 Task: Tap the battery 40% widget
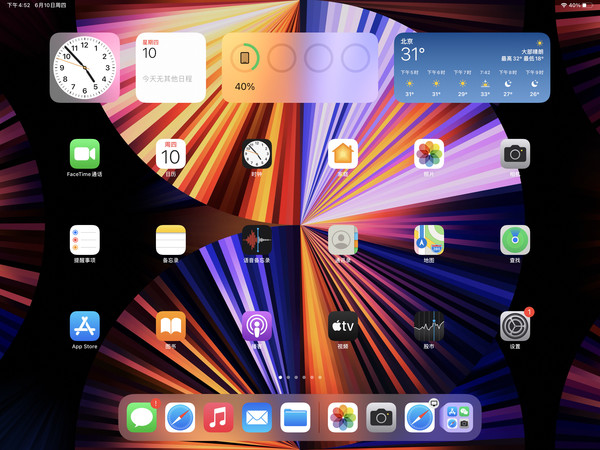coord(300,67)
